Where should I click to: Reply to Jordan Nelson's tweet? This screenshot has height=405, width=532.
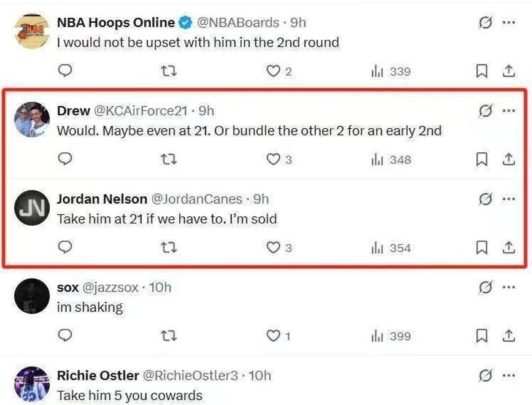click(65, 247)
